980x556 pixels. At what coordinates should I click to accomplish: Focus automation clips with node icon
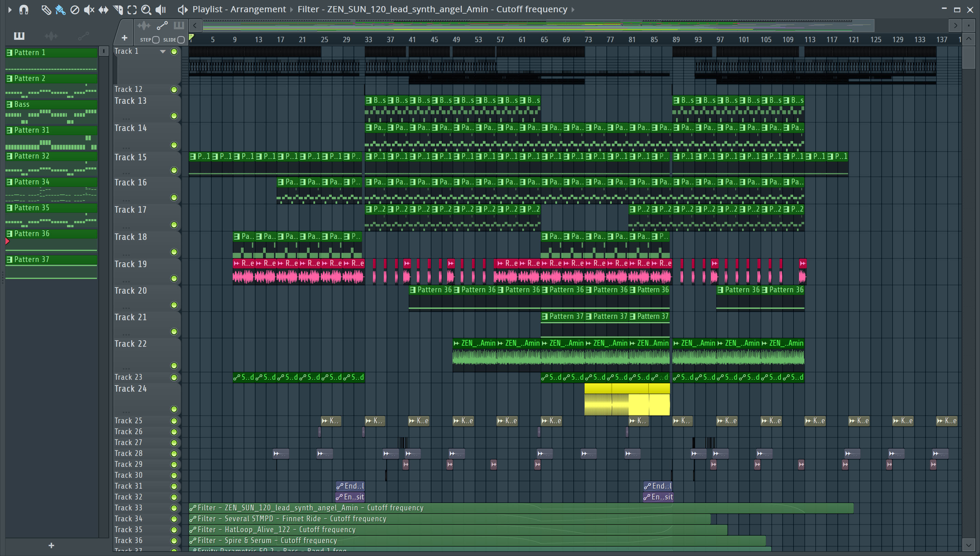coord(162,26)
